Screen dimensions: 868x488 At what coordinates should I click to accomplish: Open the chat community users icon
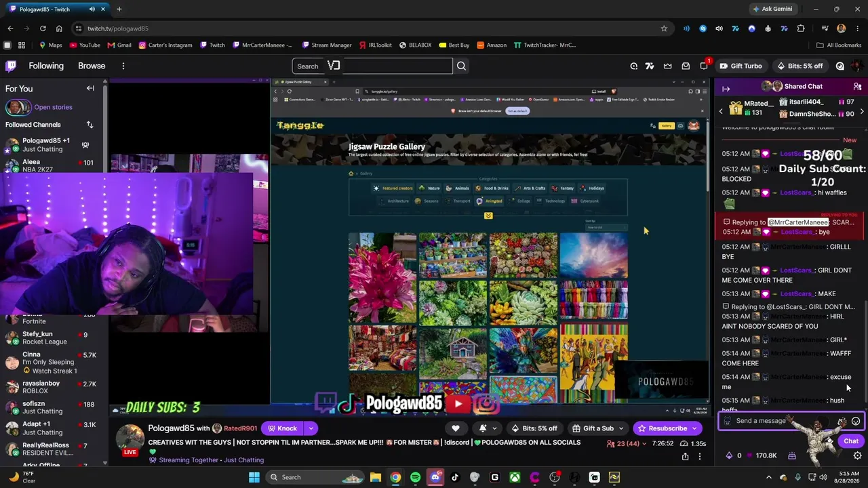coord(857,87)
